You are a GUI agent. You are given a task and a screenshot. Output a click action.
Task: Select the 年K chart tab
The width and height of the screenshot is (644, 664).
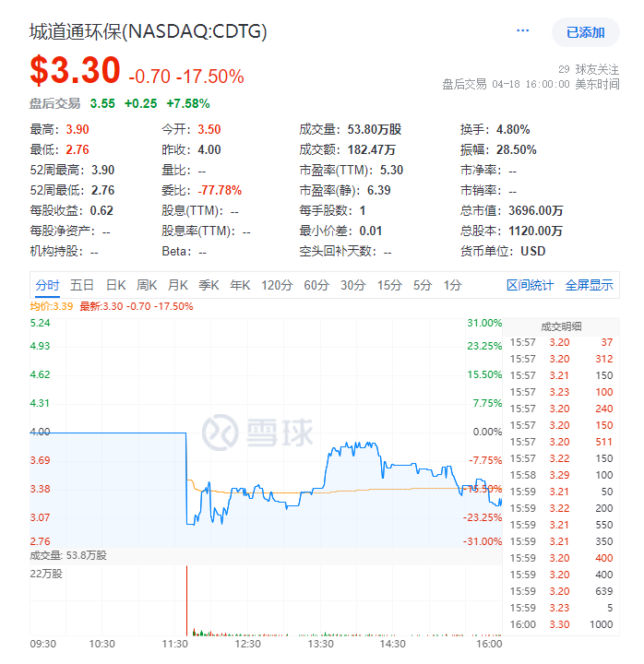240,285
